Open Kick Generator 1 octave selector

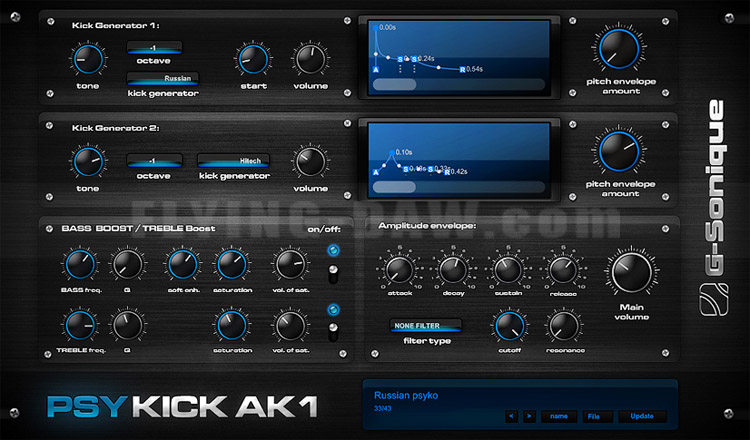tap(154, 48)
